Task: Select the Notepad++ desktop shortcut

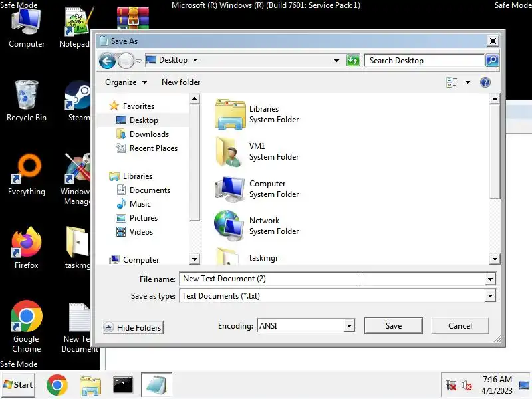Action: [75, 28]
